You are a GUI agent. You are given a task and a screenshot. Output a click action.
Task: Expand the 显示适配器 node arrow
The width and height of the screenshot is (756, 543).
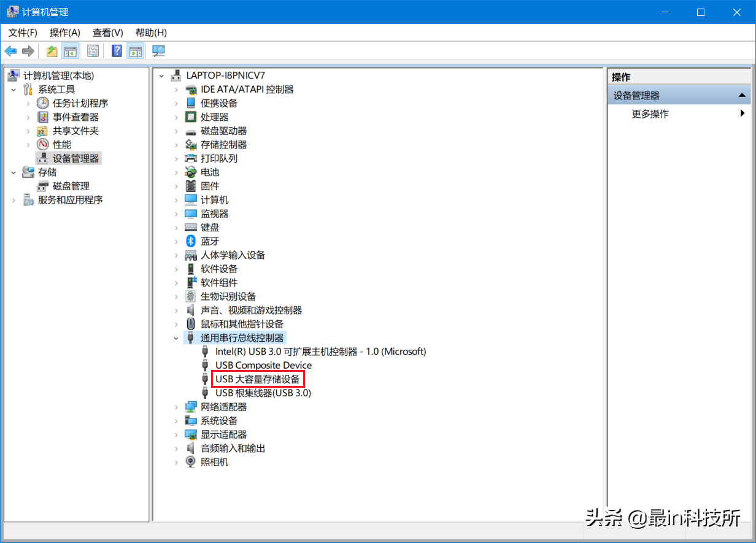click(176, 434)
